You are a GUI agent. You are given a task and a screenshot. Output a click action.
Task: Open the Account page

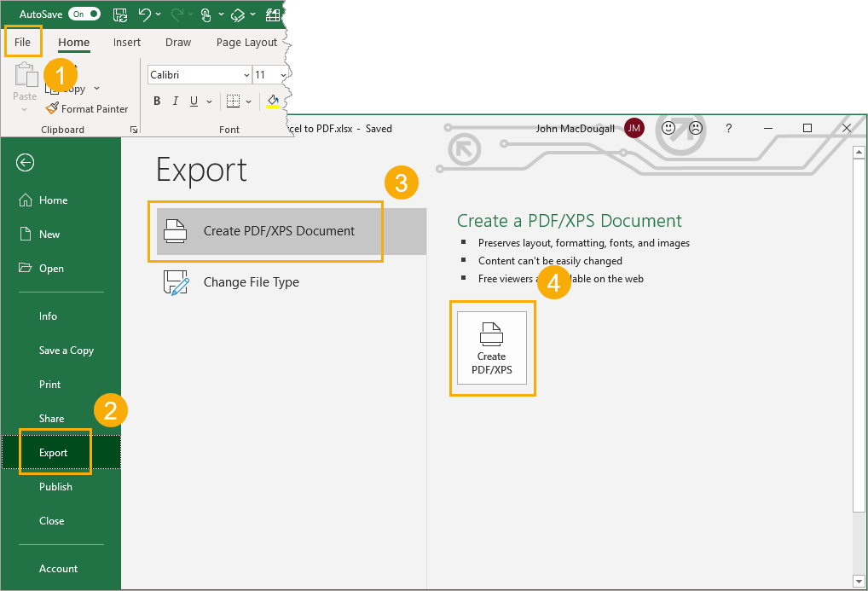coord(58,569)
